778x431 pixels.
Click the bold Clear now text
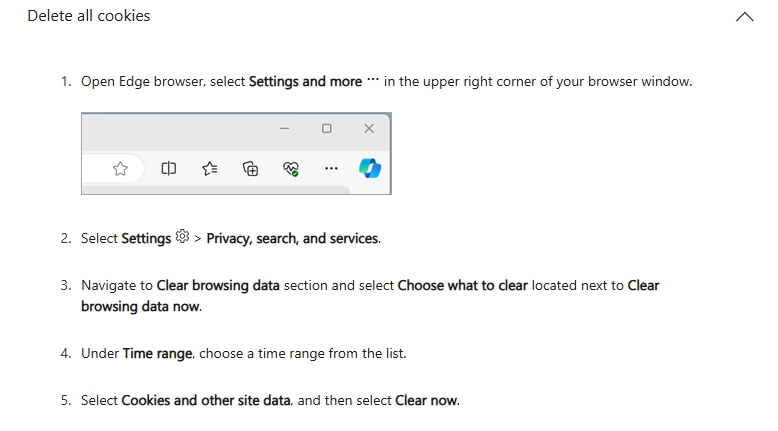click(x=426, y=400)
